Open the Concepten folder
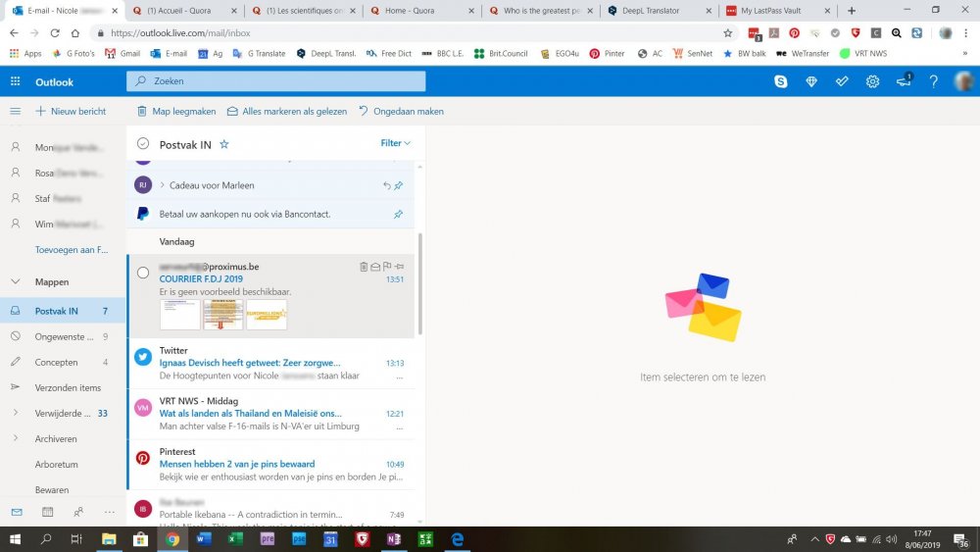This screenshot has height=552, width=980. tap(56, 362)
